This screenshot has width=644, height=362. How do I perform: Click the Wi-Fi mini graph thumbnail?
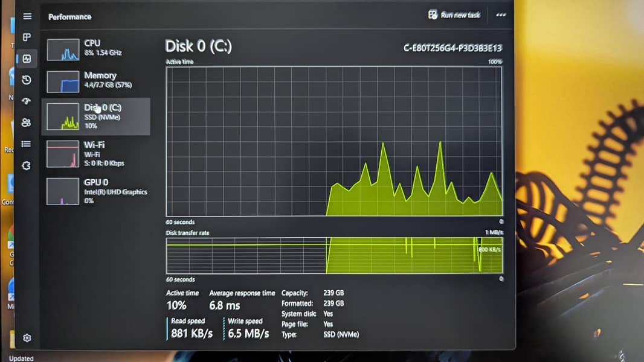tap(63, 154)
